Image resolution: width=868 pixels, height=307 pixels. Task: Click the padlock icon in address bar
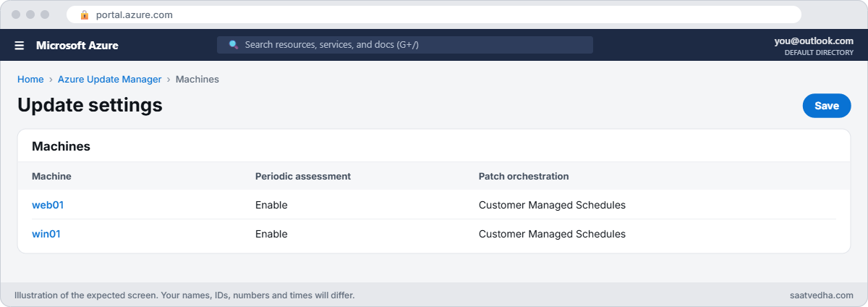point(85,14)
